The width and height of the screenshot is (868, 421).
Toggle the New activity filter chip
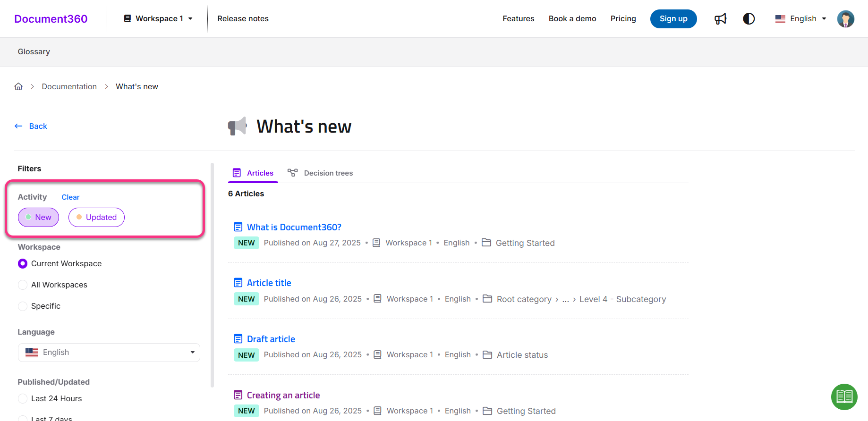pos(38,217)
